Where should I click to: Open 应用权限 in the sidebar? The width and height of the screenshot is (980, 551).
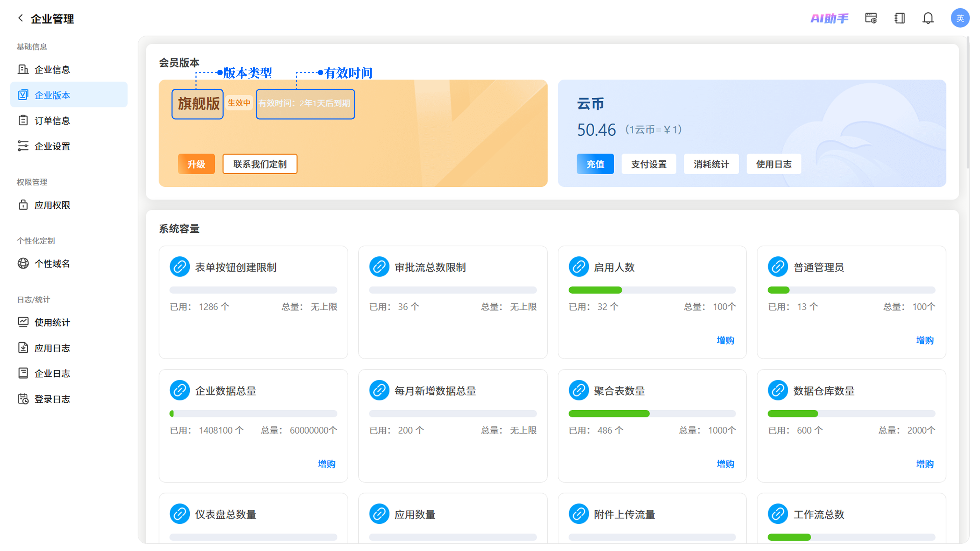[x=69, y=205]
